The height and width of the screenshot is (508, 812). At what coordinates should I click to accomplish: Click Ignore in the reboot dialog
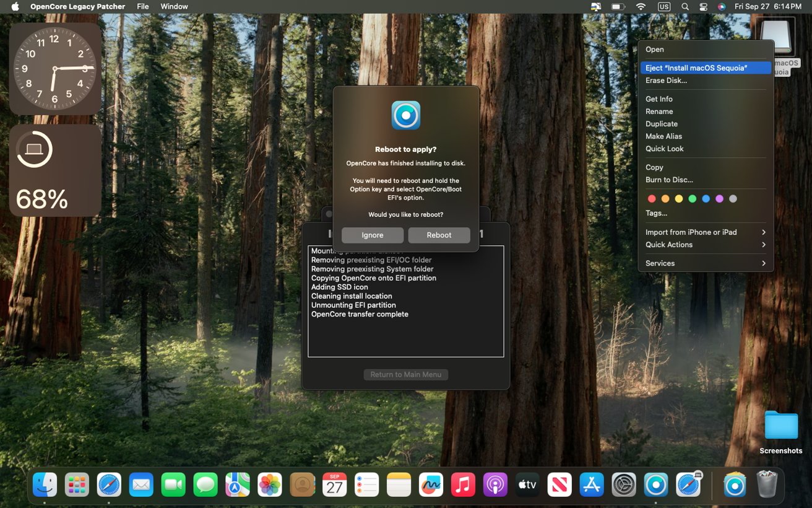[373, 235]
